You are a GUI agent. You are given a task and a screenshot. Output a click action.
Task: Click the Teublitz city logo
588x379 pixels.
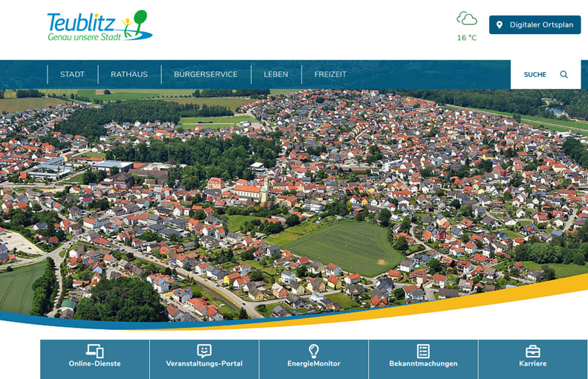99,26
